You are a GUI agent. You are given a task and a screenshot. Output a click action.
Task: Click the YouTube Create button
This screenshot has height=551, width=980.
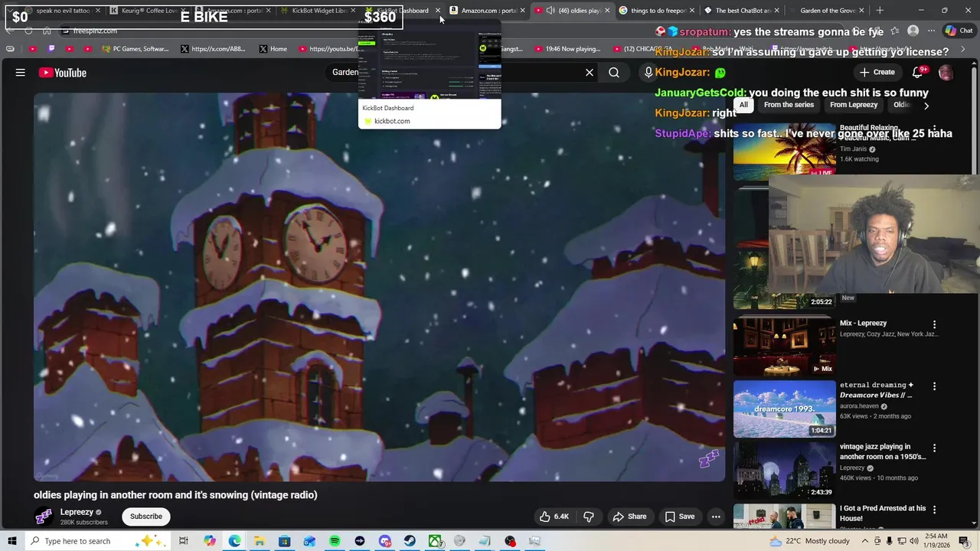click(877, 73)
